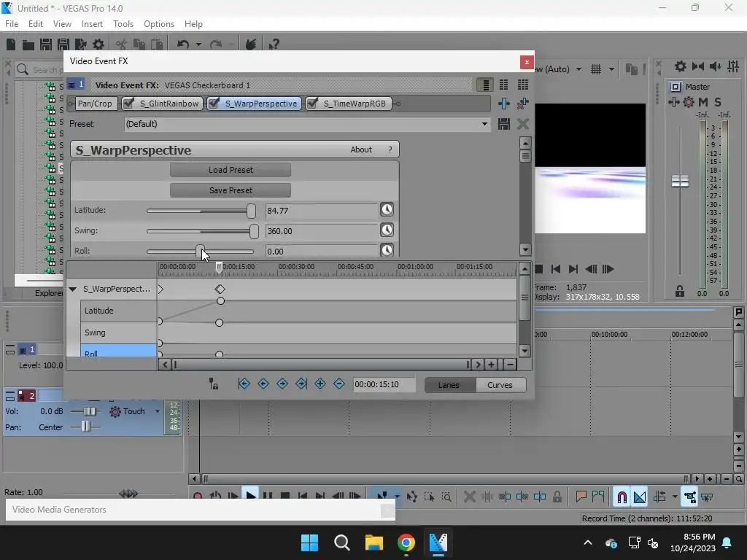Open the preview quality (Auto) dropdown
This screenshot has height=560, width=747.
coord(578,69)
